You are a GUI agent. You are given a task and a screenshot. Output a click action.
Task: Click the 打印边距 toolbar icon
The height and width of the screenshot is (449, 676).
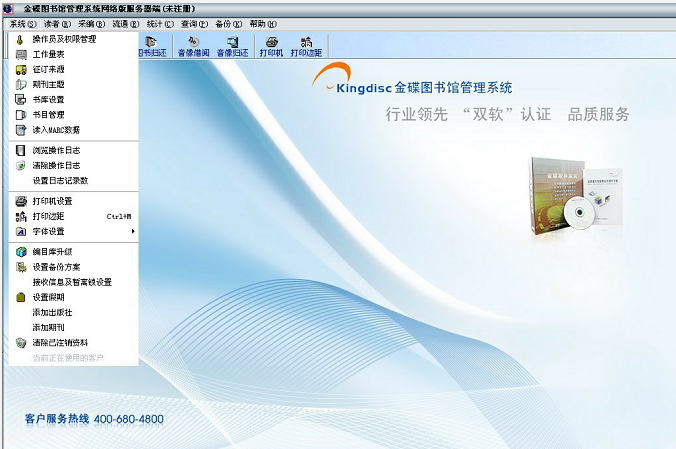(x=307, y=46)
